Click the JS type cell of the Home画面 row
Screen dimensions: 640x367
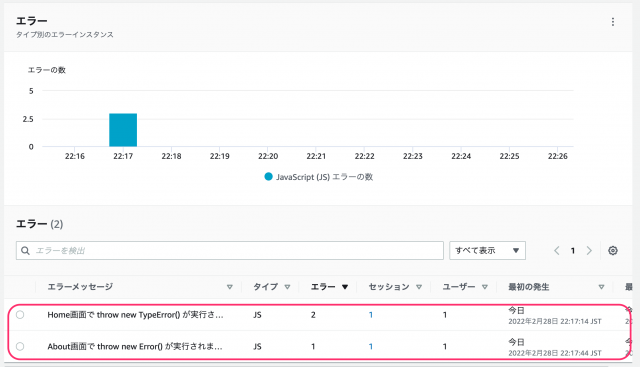coord(257,315)
